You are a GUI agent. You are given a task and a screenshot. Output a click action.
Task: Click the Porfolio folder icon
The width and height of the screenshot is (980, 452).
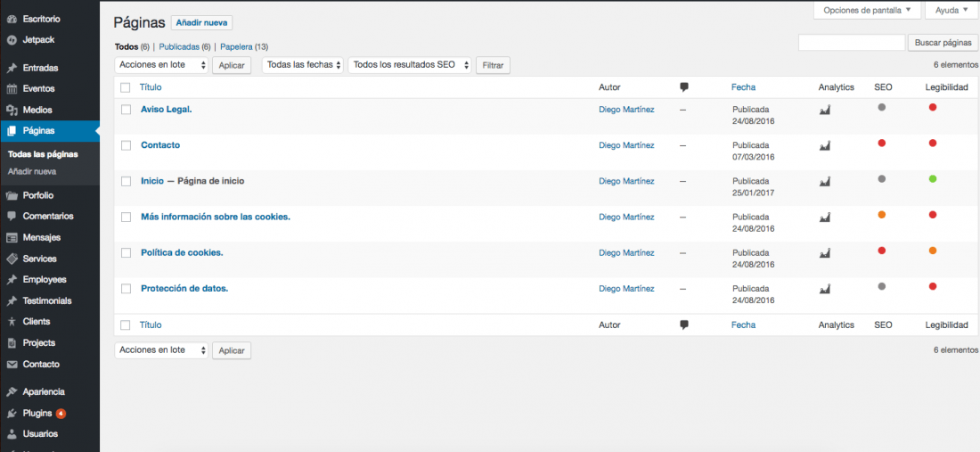click(x=12, y=195)
